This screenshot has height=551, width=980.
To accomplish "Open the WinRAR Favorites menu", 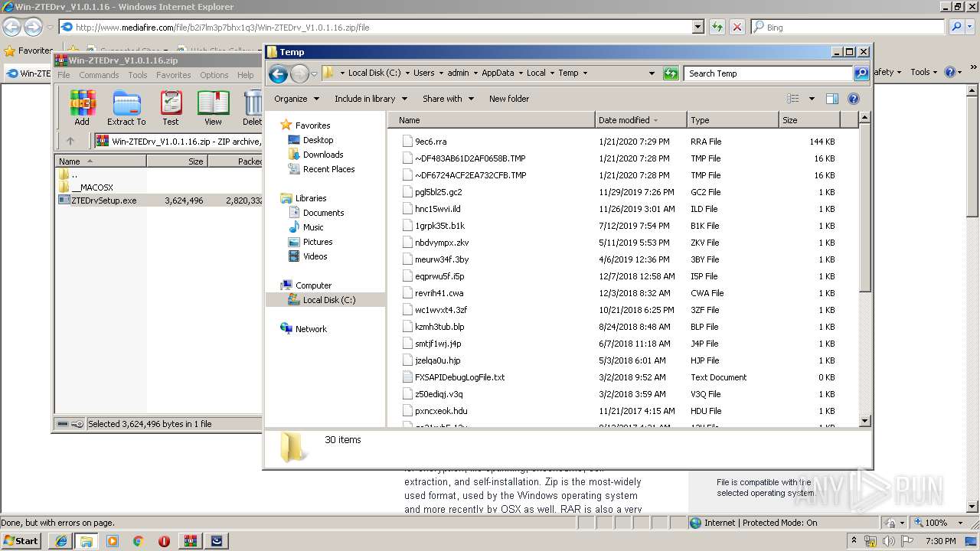I will (x=174, y=75).
